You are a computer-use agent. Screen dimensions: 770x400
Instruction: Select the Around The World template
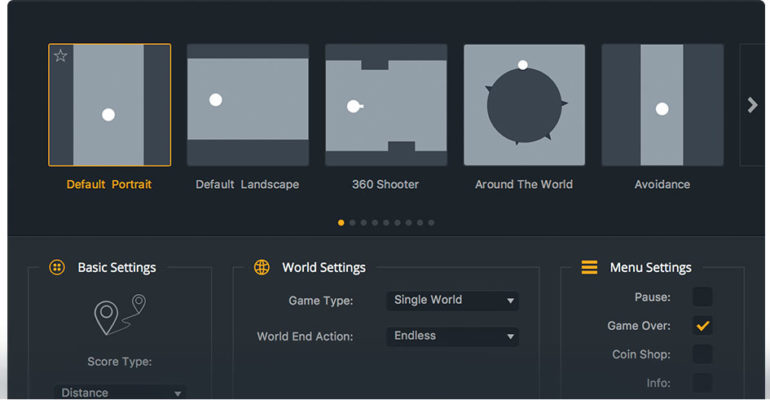point(524,105)
